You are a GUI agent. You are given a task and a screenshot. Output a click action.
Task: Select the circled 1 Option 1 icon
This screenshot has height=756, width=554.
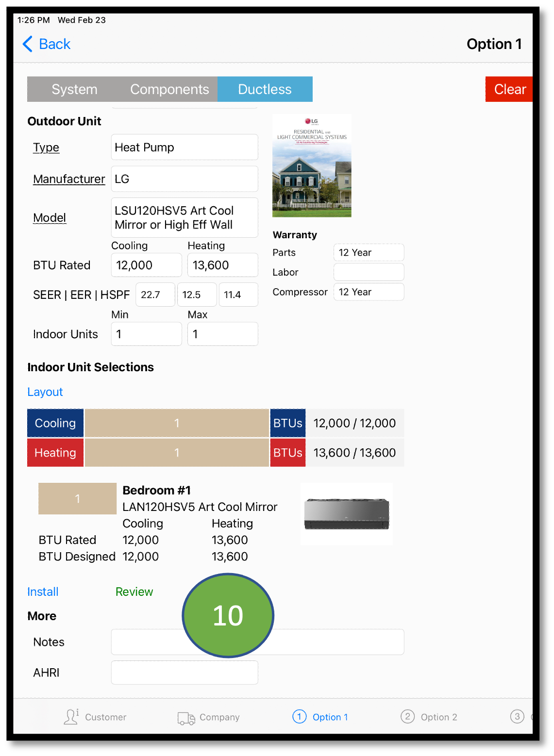coord(300,716)
